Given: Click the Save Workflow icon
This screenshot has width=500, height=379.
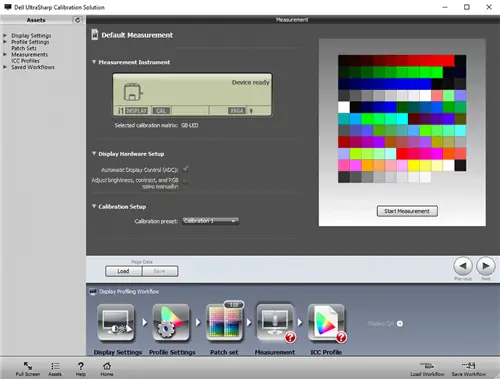Looking at the screenshot, I should [x=469, y=366].
